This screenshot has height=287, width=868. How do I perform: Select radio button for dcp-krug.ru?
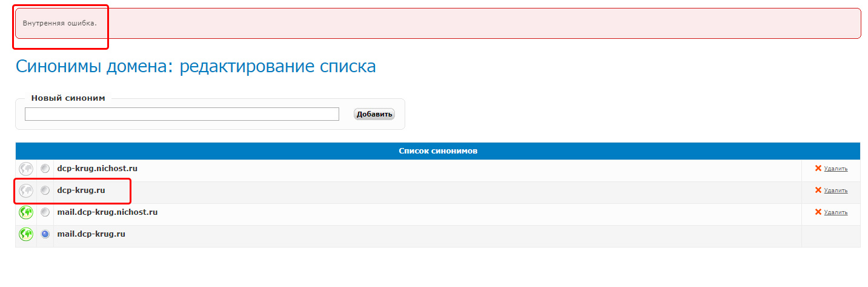(x=45, y=191)
